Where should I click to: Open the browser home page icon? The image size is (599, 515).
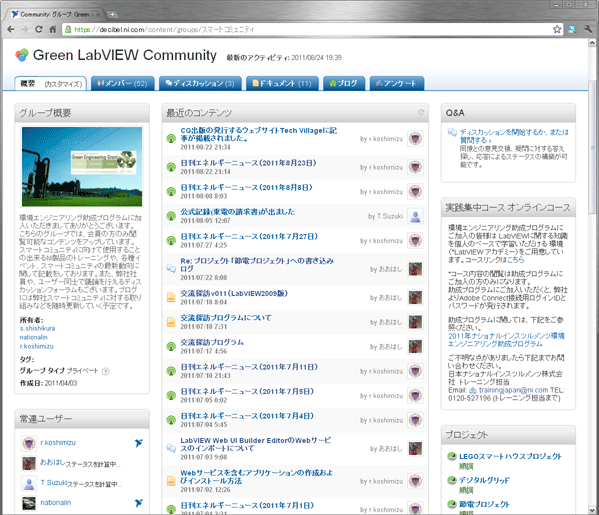53,29
